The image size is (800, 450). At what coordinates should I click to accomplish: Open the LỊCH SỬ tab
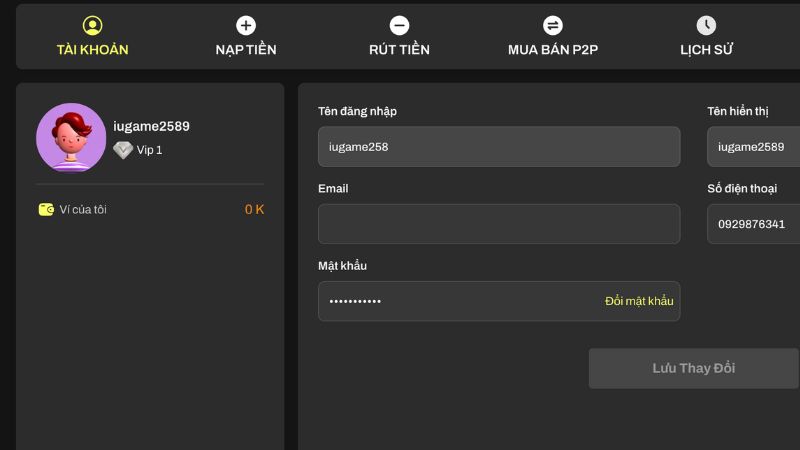click(706, 49)
